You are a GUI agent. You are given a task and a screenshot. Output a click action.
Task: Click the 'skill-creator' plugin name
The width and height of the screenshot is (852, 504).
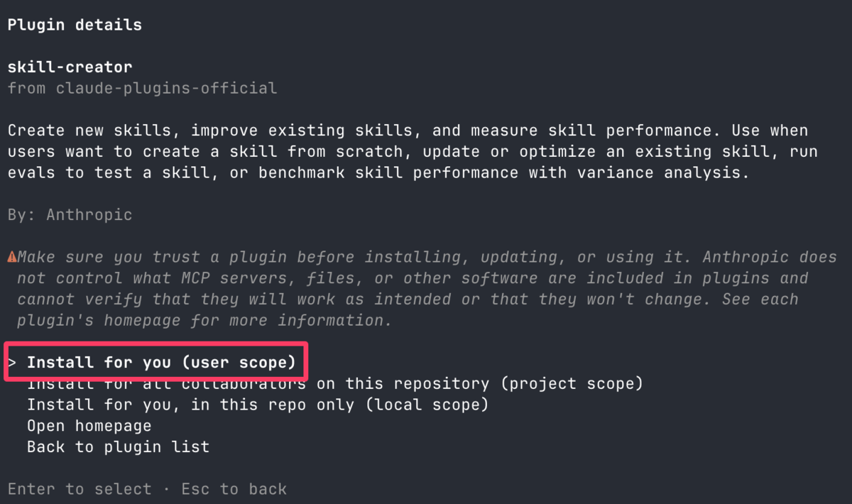pos(70,67)
